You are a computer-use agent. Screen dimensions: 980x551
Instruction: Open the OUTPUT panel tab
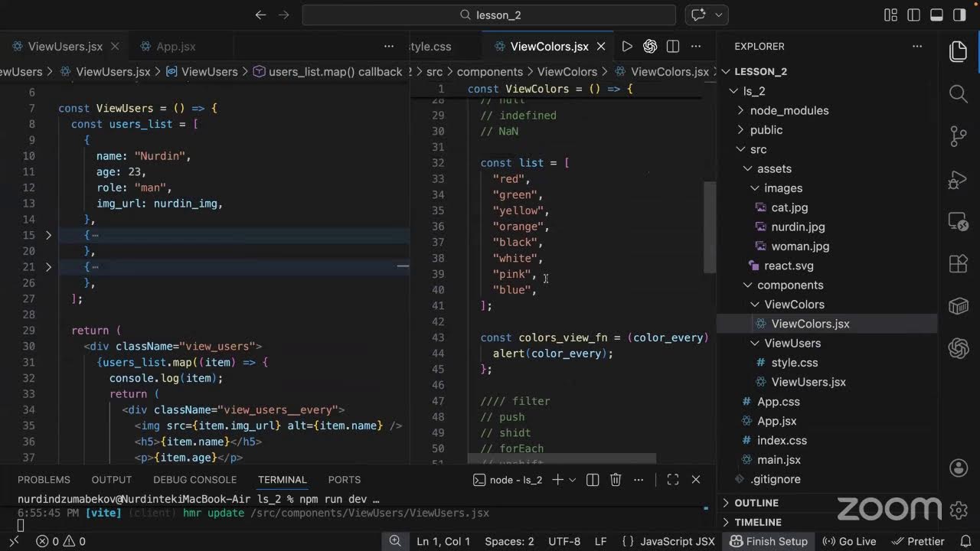[112, 480]
